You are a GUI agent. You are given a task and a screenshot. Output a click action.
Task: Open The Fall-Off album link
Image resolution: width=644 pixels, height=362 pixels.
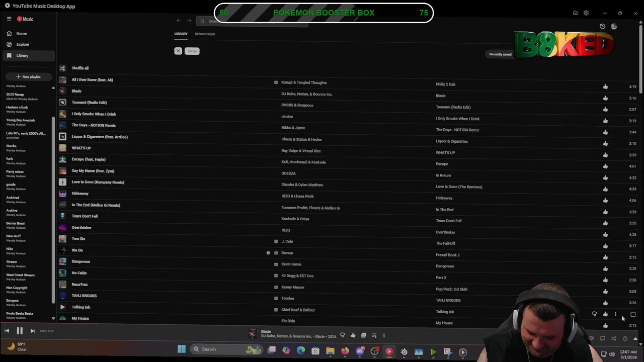tap(445, 243)
